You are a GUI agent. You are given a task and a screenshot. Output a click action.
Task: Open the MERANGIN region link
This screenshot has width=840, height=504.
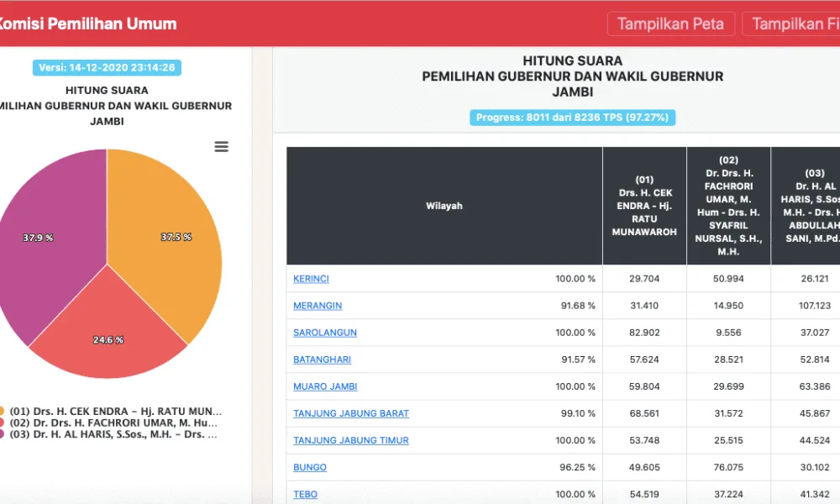[x=318, y=306]
